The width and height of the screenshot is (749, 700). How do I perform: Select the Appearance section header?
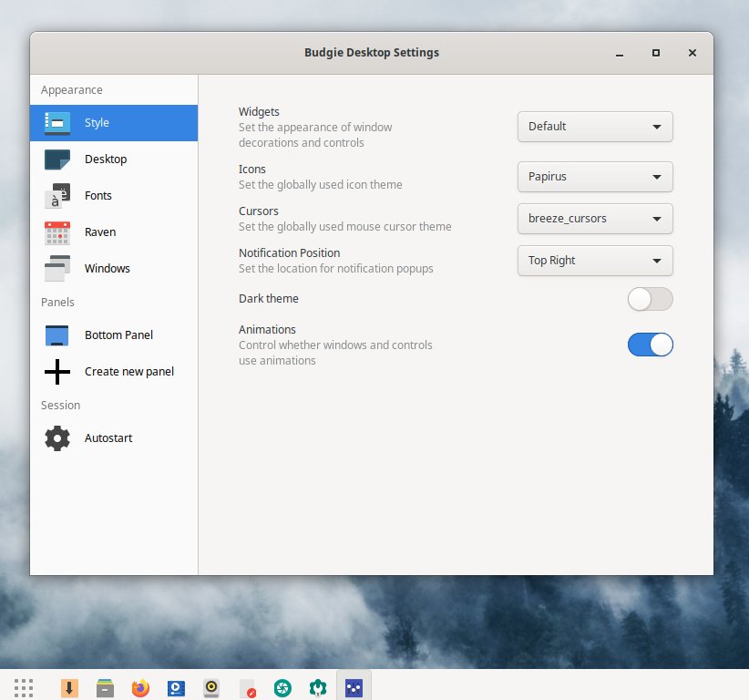tap(70, 89)
